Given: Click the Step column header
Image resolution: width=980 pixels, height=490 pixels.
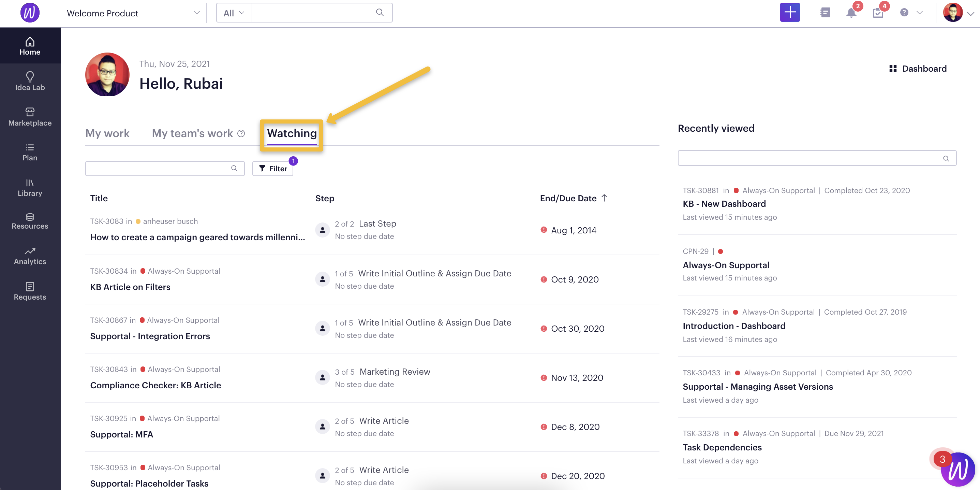Looking at the screenshot, I should pos(325,198).
